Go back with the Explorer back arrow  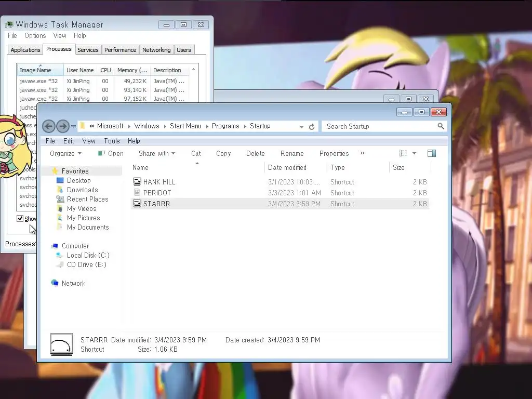(48, 127)
